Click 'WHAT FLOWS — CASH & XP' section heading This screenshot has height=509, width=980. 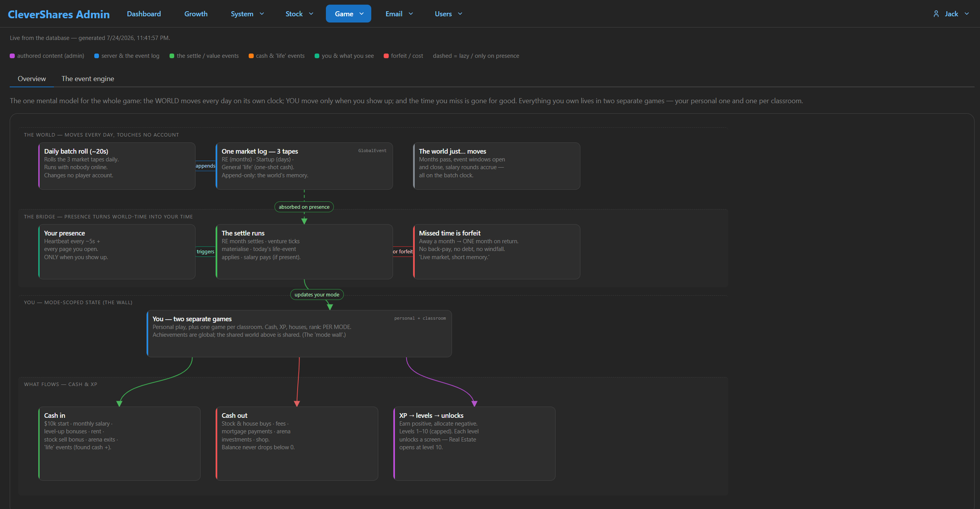tap(61, 384)
